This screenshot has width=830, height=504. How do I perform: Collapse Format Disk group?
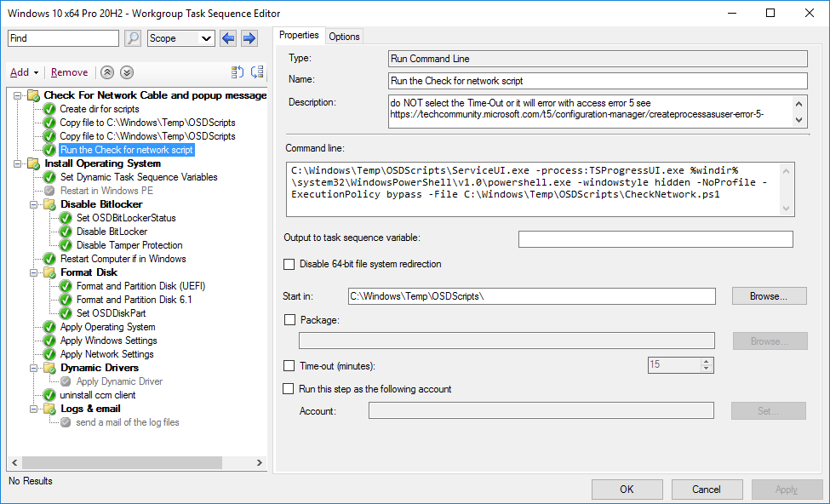pyautogui.click(x=33, y=273)
